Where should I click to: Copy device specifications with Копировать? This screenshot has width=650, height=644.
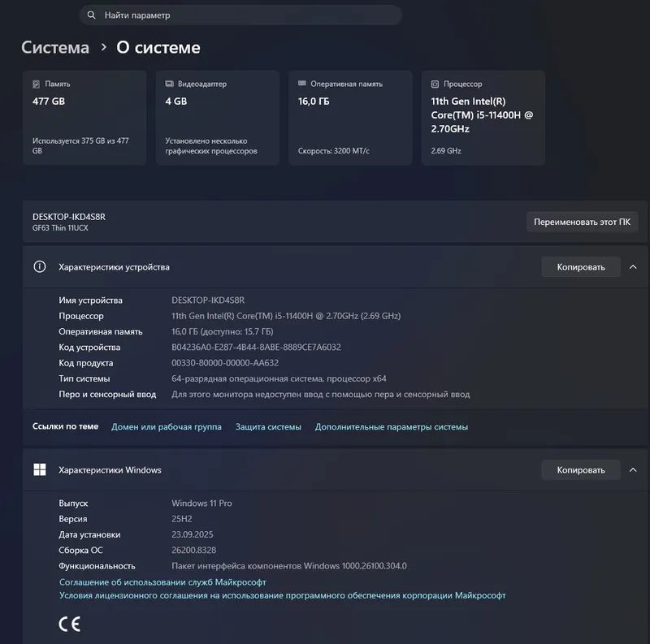click(580, 267)
